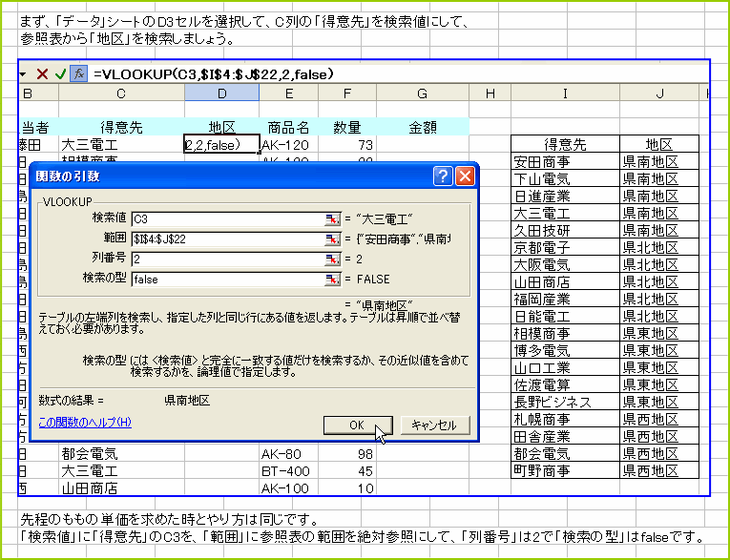Select column F header
The image size is (730, 560).
pyautogui.click(x=347, y=93)
